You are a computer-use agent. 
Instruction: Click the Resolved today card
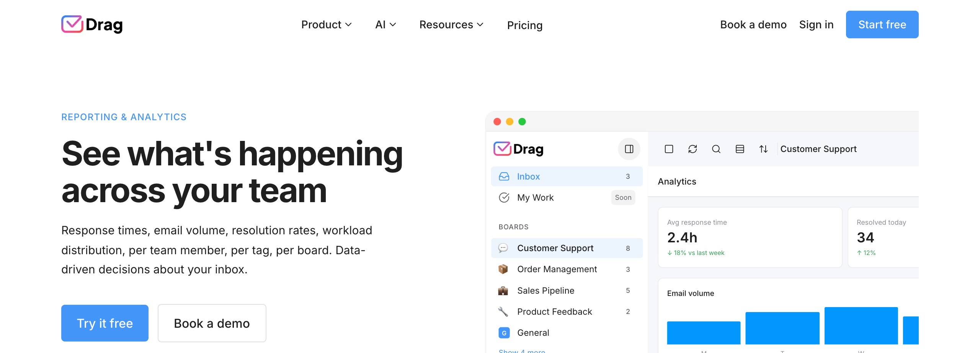tap(884, 237)
